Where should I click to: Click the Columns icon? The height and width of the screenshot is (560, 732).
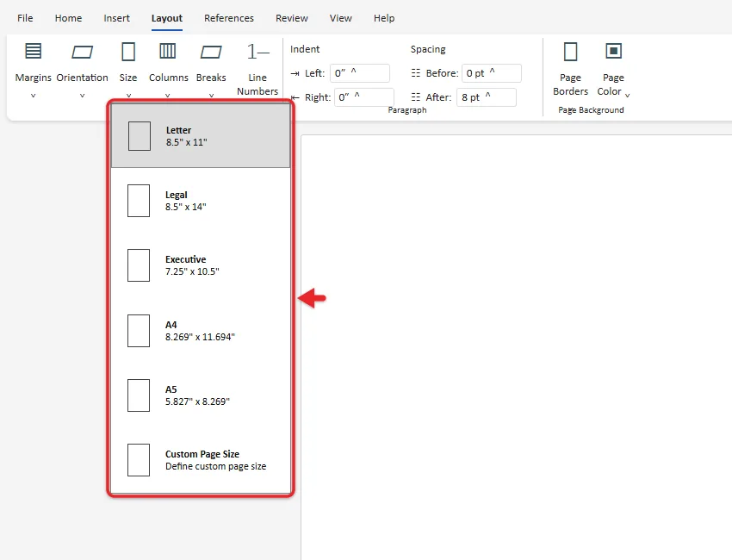tap(168, 51)
